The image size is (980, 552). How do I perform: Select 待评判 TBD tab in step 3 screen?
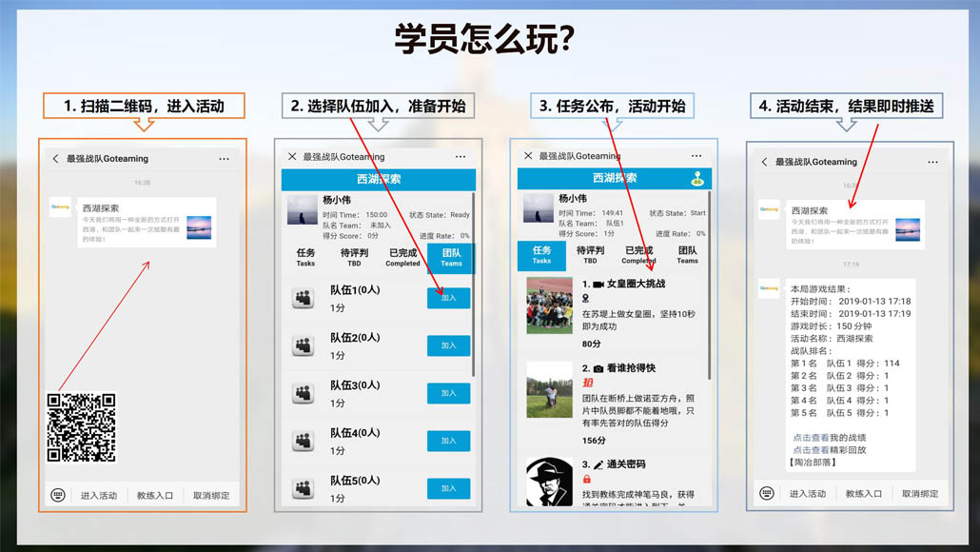tap(590, 255)
